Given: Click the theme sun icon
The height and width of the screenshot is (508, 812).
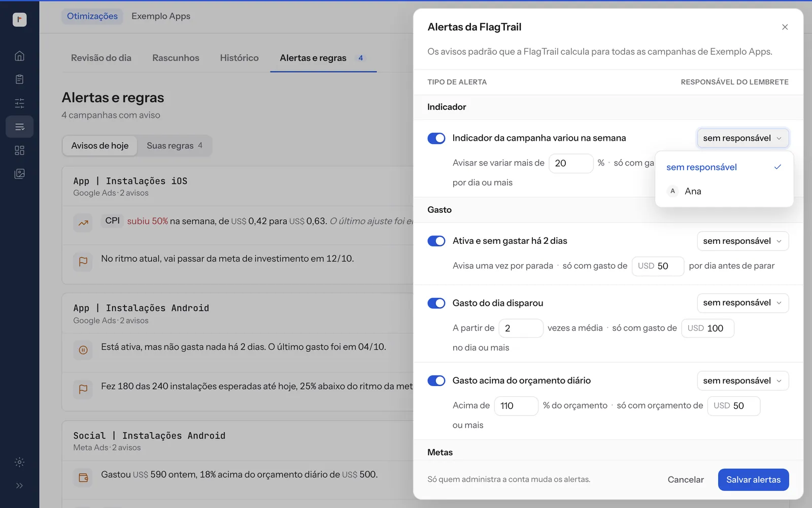Looking at the screenshot, I should click(19, 462).
